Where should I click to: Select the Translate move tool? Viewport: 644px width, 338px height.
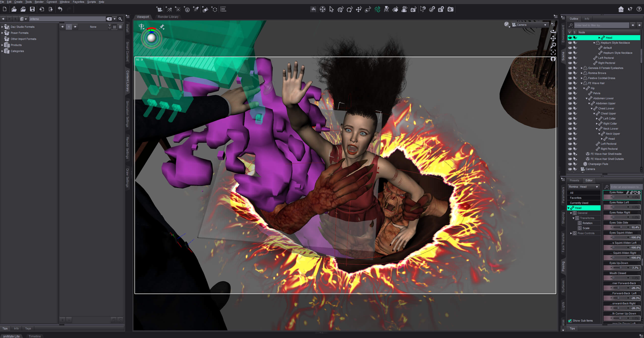(359, 9)
